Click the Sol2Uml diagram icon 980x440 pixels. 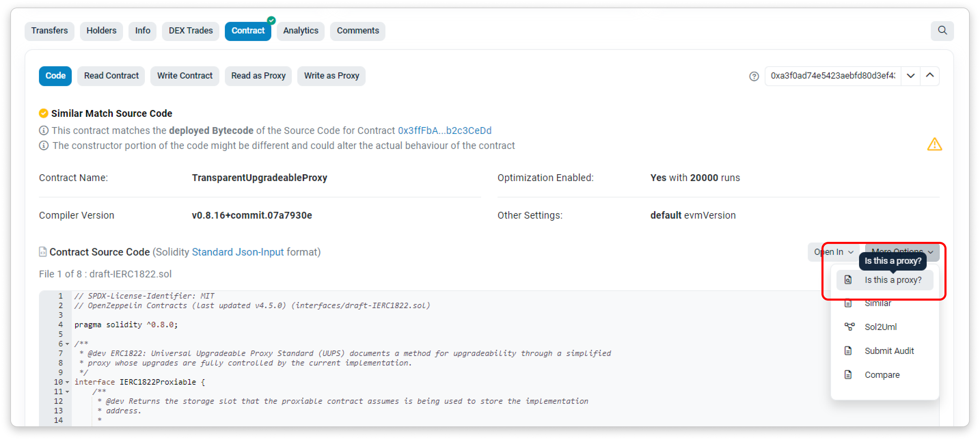[849, 327]
